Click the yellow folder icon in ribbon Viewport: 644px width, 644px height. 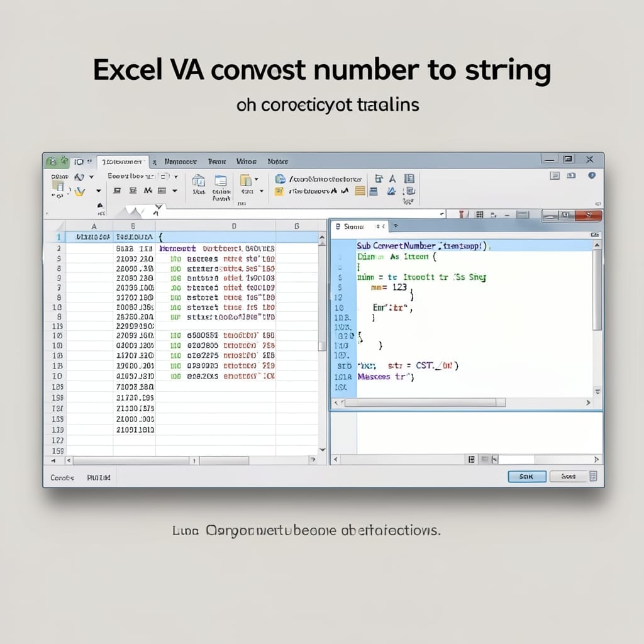tap(246, 180)
